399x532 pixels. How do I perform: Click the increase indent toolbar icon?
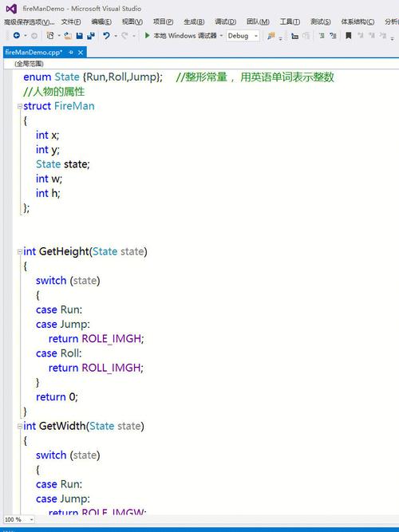(x=333, y=35)
